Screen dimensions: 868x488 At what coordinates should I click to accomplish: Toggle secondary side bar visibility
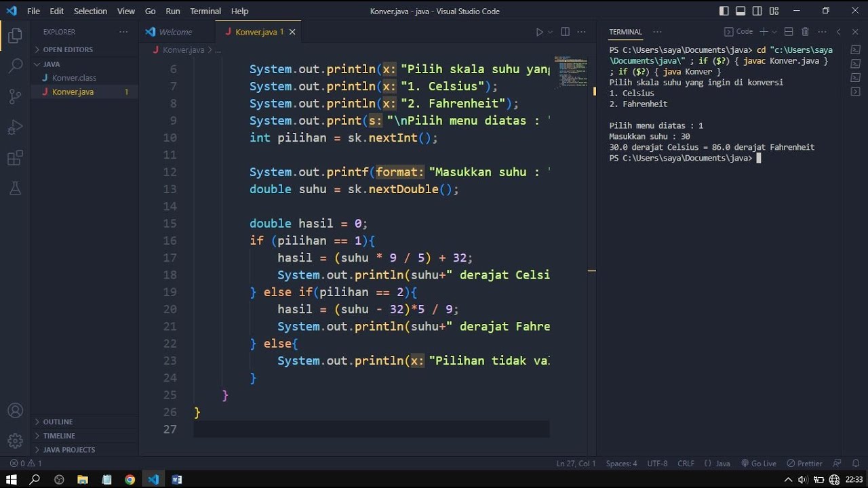click(757, 11)
